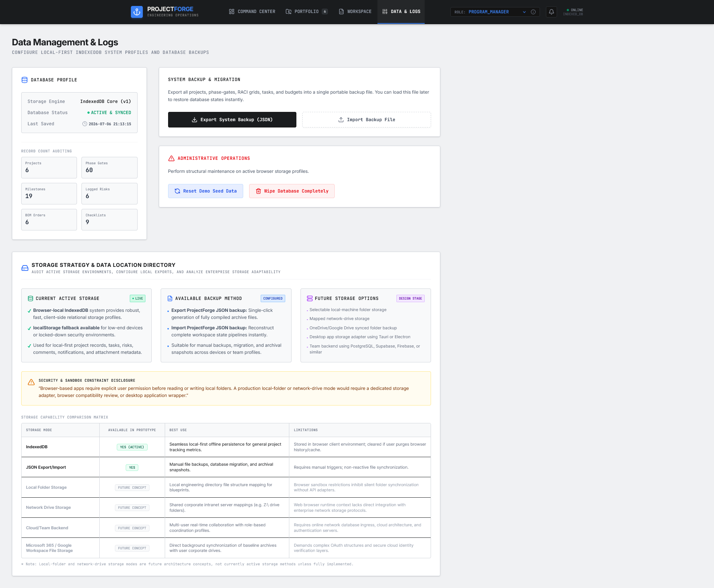714x588 pixels.
Task: Choose Import Backup File
Action: pyautogui.click(x=367, y=120)
